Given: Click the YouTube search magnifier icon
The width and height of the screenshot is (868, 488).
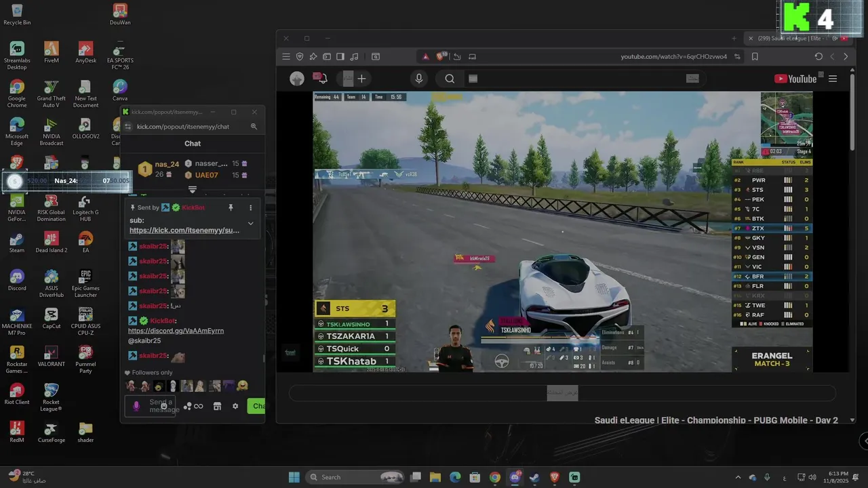Looking at the screenshot, I should 450,79.
